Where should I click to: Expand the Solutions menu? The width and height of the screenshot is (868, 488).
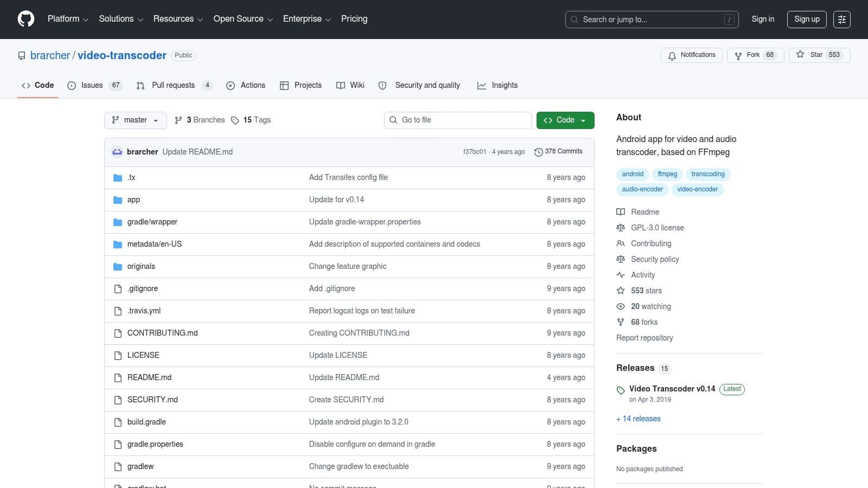[x=121, y=19]
